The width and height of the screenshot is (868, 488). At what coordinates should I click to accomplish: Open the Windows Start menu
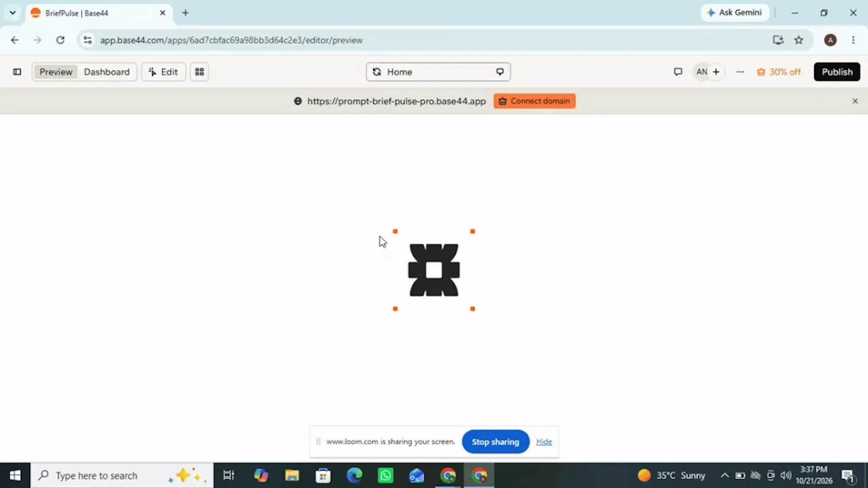(15, 476)
